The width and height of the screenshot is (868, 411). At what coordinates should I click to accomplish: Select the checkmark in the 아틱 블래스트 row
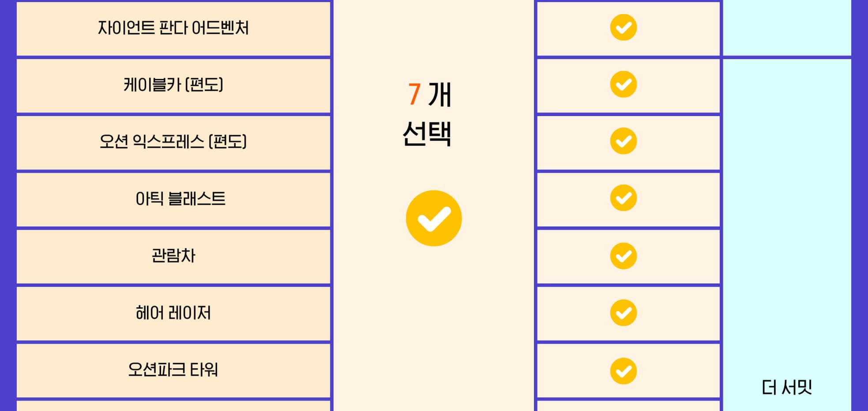tap(623, 198)
